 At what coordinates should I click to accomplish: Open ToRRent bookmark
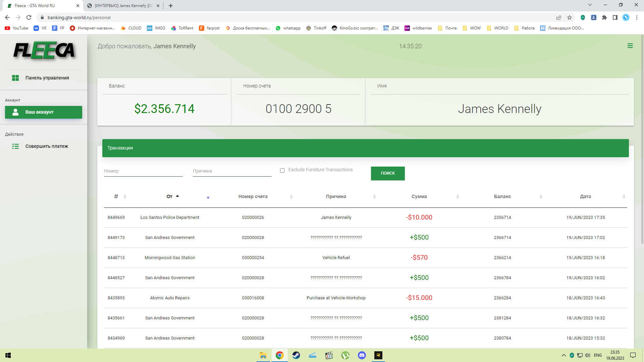[182, 28]
